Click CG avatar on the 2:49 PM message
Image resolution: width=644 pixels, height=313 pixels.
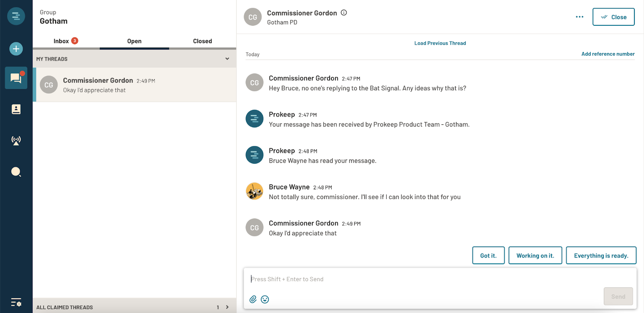[254, 228]
